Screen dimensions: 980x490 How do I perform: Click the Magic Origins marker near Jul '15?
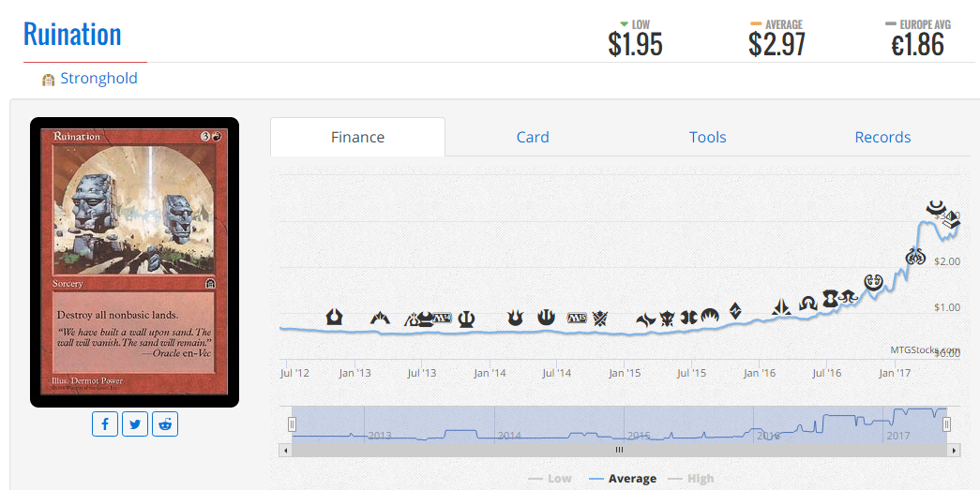pos(710,317)
